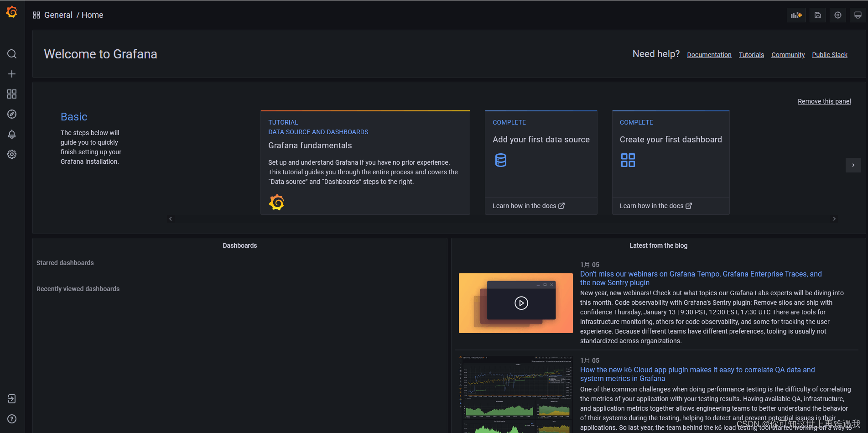Open the Create plus menu
Image resolution: width=868 pixels, height=433 pixels.
(12, 74)
